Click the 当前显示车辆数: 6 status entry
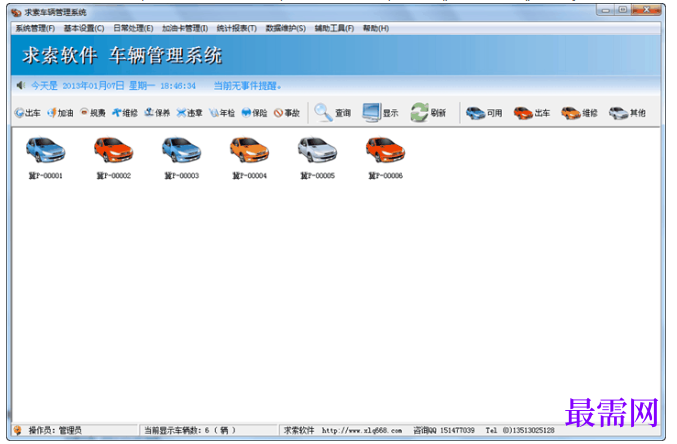This screenshot has width=677, height=444. click(190, 430)
